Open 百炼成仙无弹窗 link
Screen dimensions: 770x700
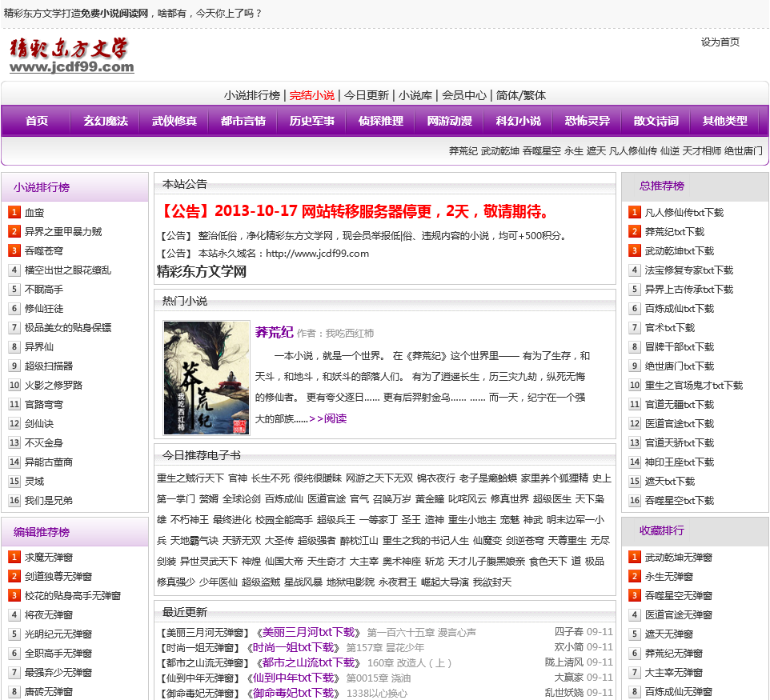click(678, 691)
